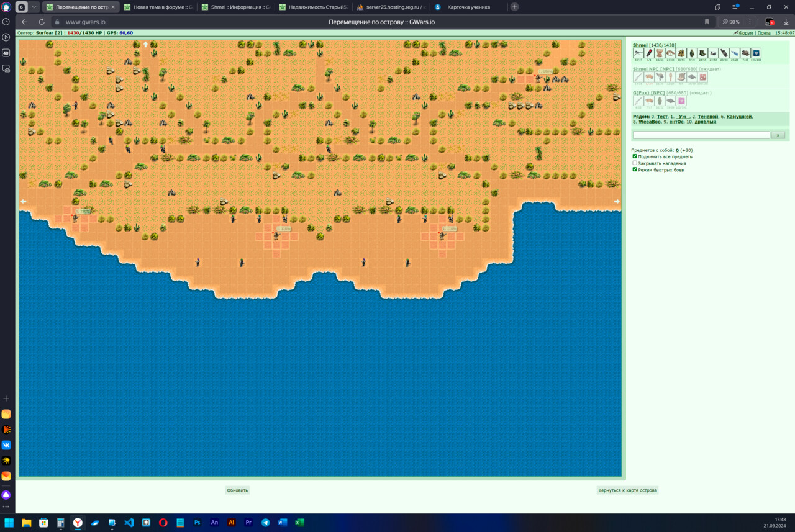Viewport: 795px width, 532px height.
Task: Open the 90% zoom level control
Action: coord(731,22)
